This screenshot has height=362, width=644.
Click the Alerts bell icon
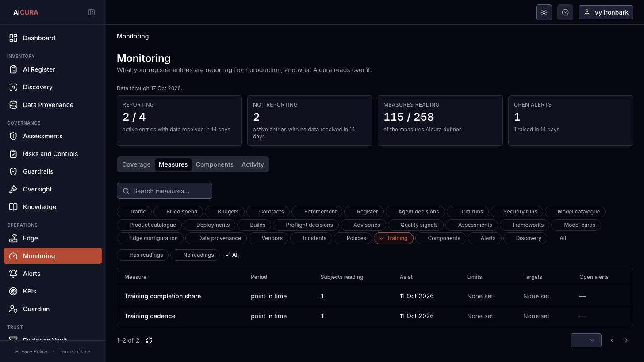point(13,274)
